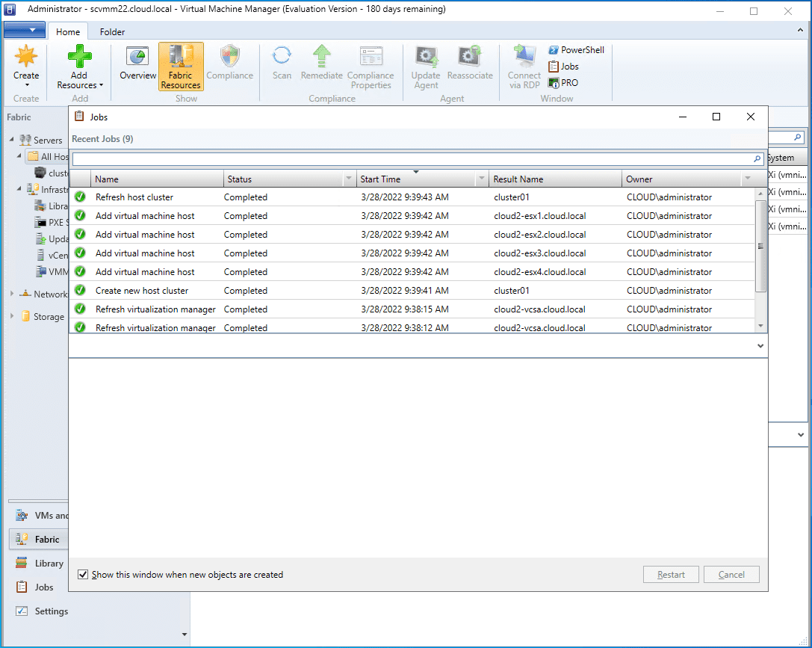Viewport: 812px width, 648px height.
Task: Click the jobs list scroll down arrow
Action: pos(760,326)
